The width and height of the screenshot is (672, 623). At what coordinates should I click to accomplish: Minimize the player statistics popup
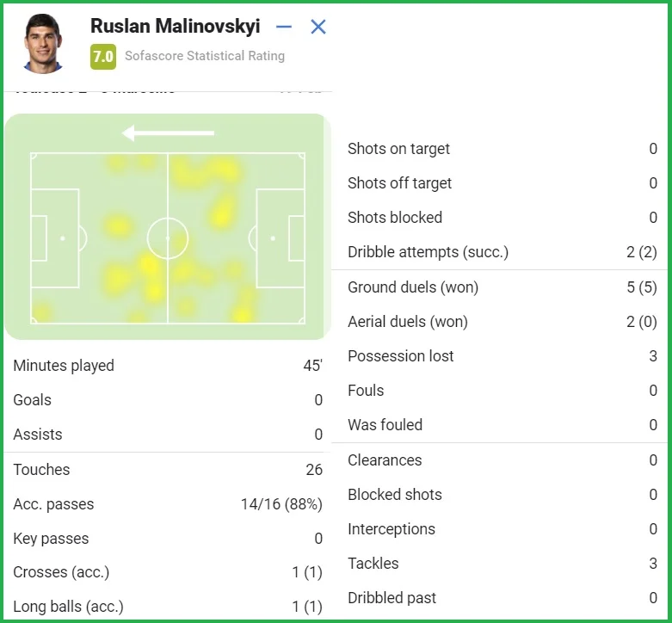(284, 28)
